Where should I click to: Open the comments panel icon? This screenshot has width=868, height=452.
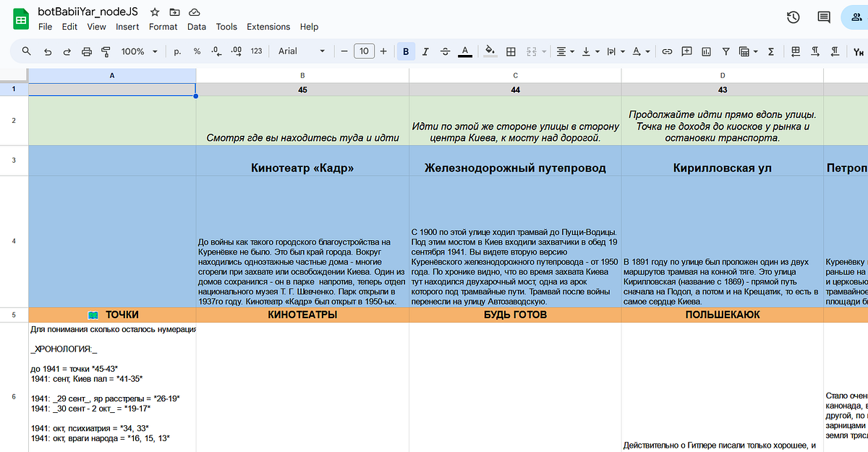click(824, 17)
